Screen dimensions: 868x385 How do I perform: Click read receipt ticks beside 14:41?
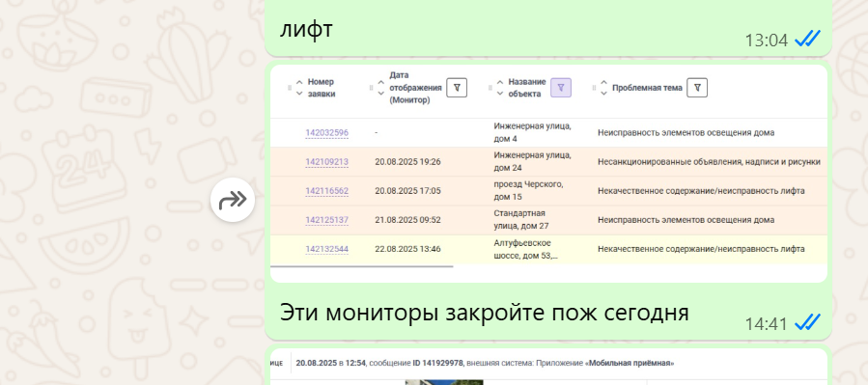tap(808, 322)
